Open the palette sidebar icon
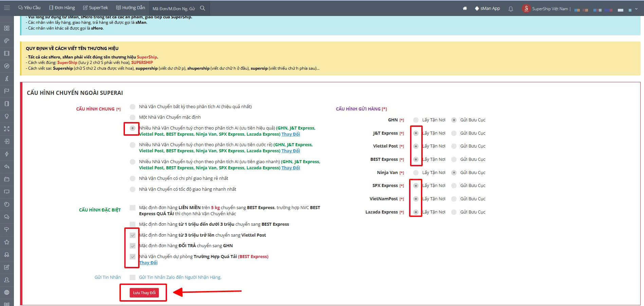The width and height of the screenshot is (644, 306). 7,41
